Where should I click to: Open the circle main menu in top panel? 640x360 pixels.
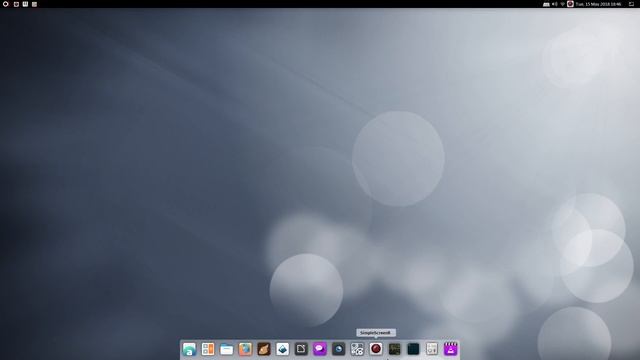(6, 4)
